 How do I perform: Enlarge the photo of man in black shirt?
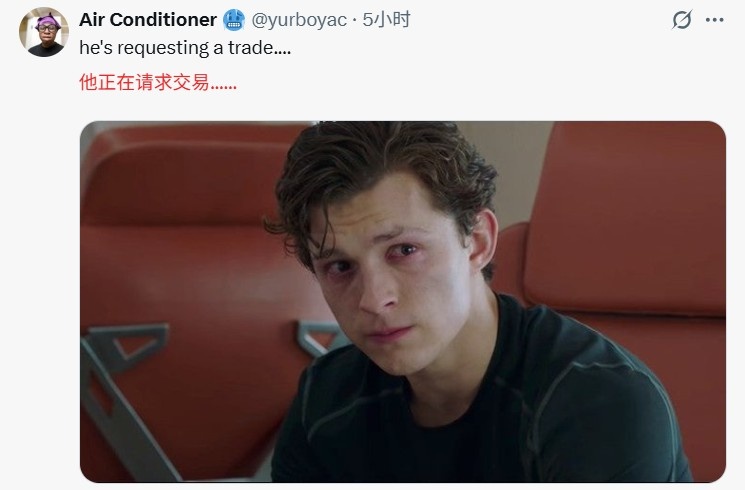click(402, 302)
